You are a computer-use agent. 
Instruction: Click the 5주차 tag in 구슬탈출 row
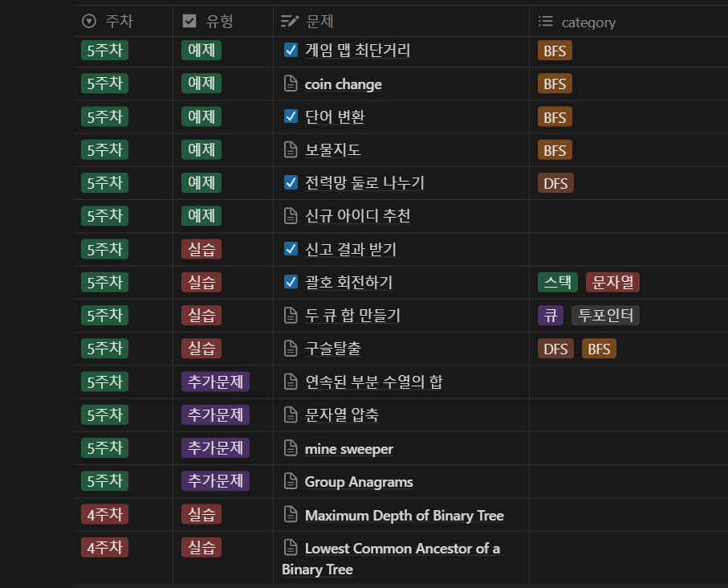click(x=105, y=348)
